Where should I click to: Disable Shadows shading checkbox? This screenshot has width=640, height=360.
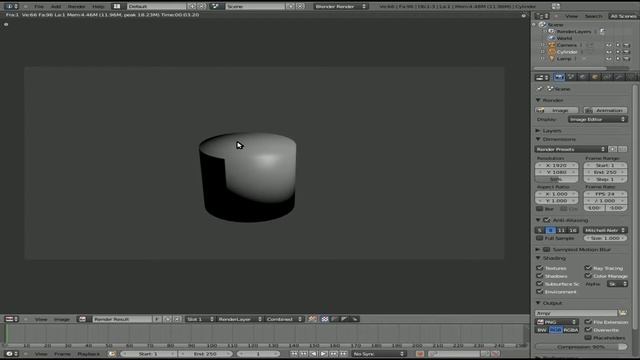539,276
